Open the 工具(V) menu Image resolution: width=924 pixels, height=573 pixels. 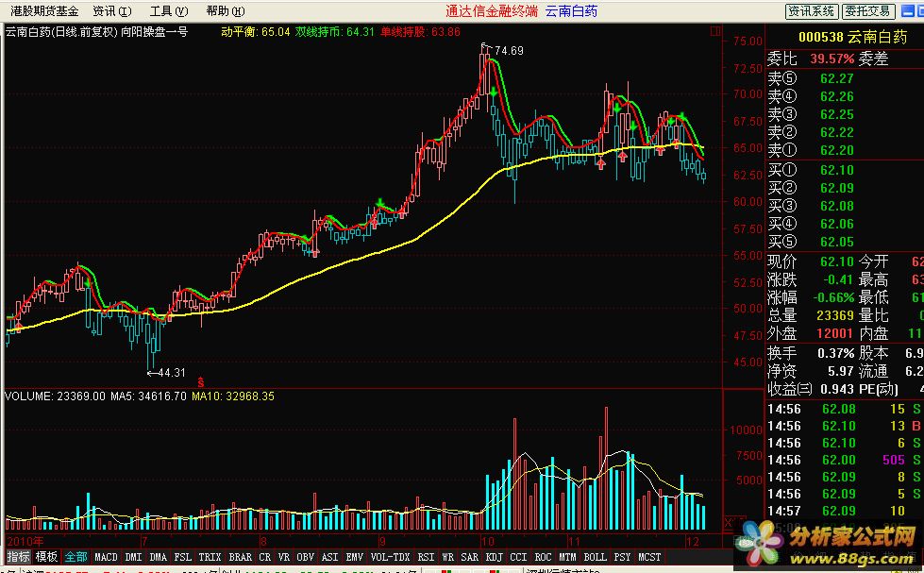169,11
